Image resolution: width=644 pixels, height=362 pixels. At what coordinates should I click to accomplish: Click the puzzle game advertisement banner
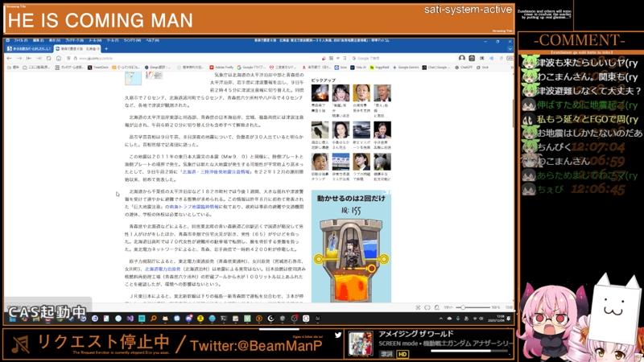(x=351, y=246)
